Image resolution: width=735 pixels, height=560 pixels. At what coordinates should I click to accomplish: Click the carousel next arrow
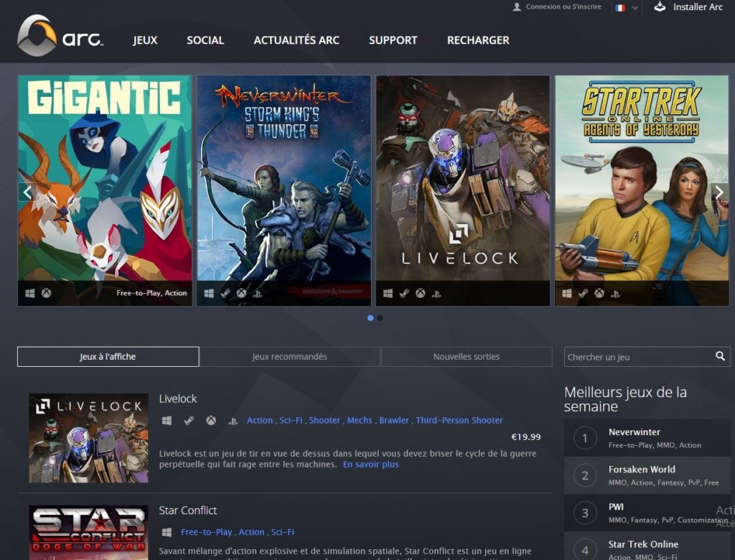pyautogui.click(x=718, y=192)
